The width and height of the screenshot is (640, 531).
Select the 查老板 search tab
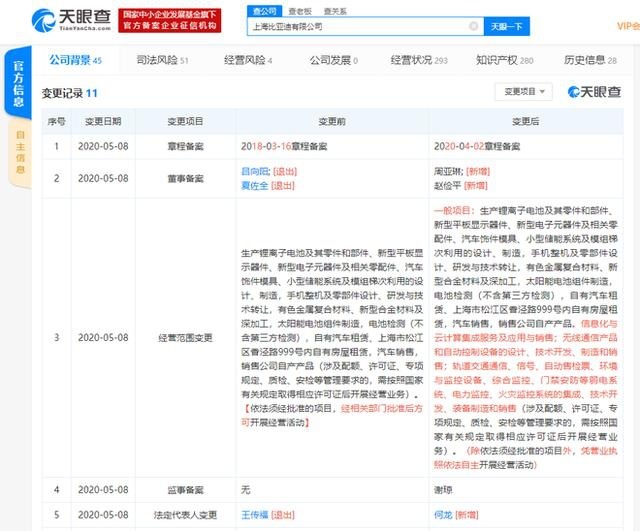click(x=300, y=11)
